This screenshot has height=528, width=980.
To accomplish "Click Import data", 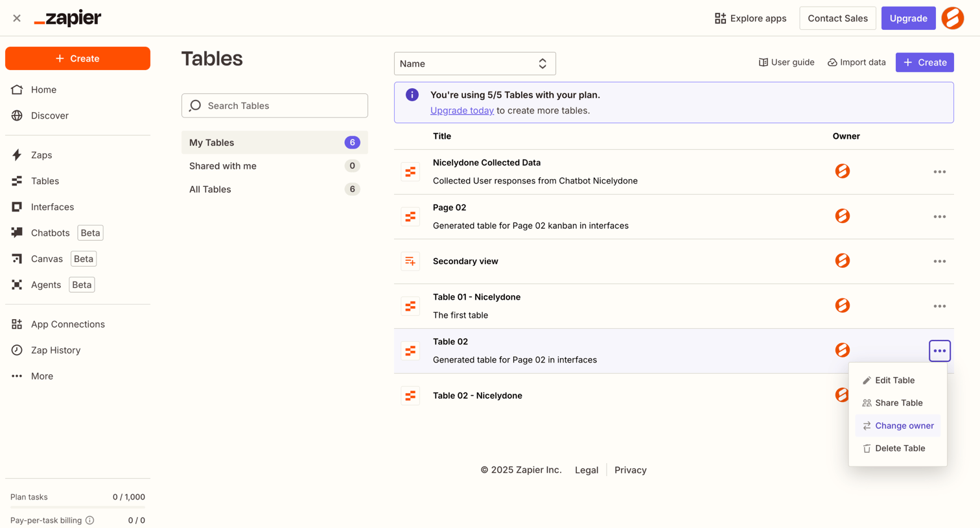I will click(x=856, y=62).
